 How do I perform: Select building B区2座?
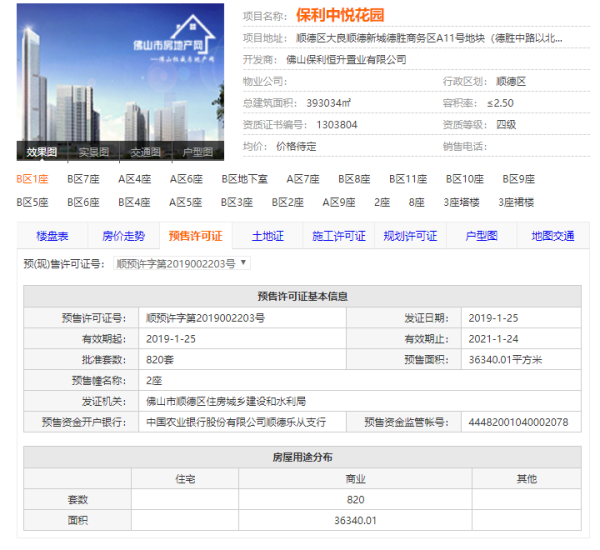288,202
